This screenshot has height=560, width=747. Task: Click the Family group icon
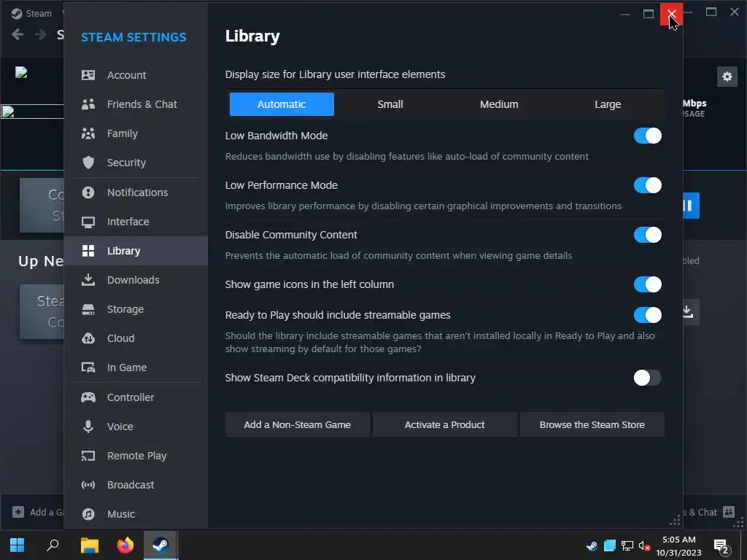[x=88, y=133]
